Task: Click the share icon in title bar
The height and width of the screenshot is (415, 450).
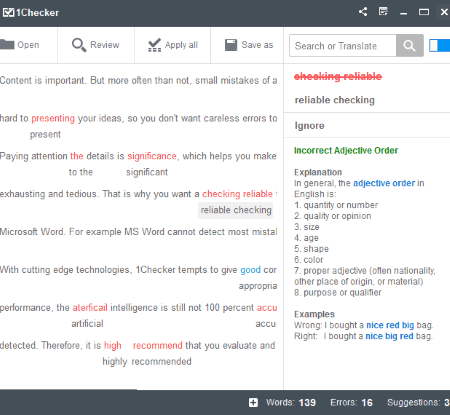Action: pos(363,12)
